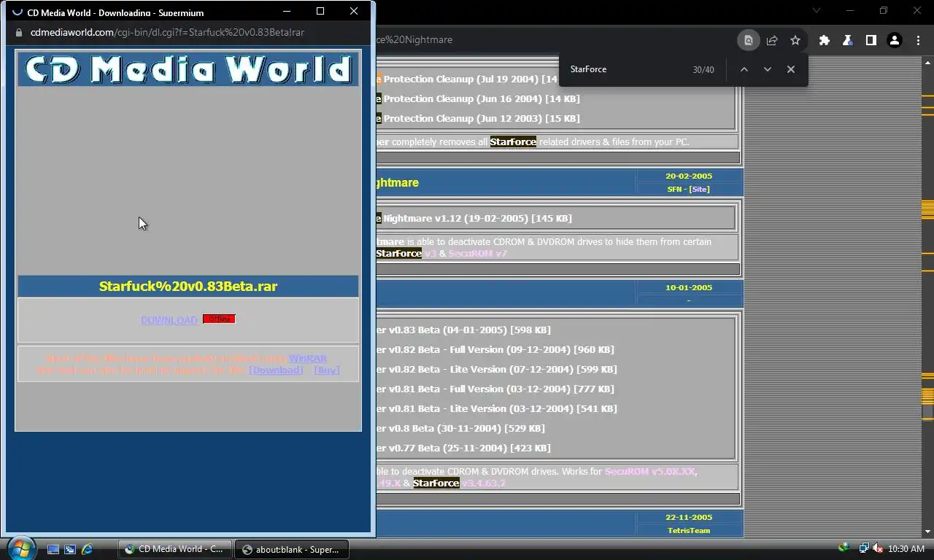
Task: Open v0.77 Beta (25-11-2004) [423 KB] entry
Action: tap(463, 448)
